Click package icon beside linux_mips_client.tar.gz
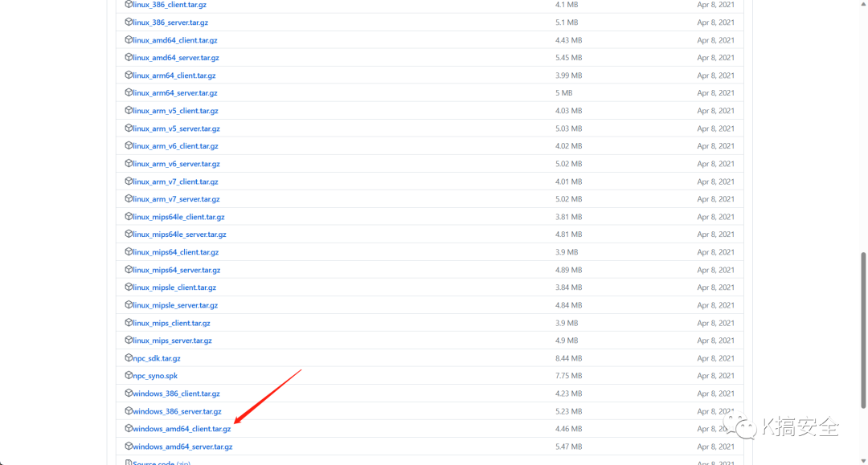The width and height of the screenshot is (868, 465). pos(129,323)
